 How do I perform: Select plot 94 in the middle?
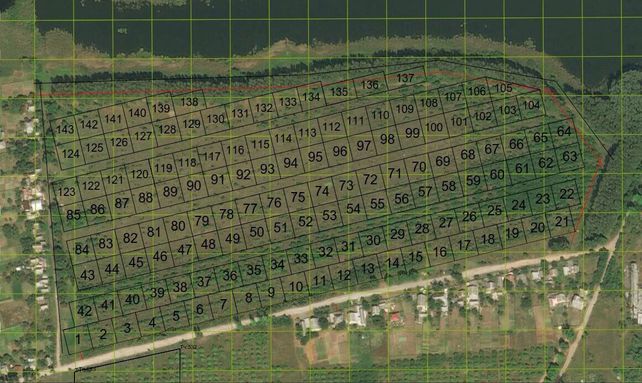[x=290, y=163]
